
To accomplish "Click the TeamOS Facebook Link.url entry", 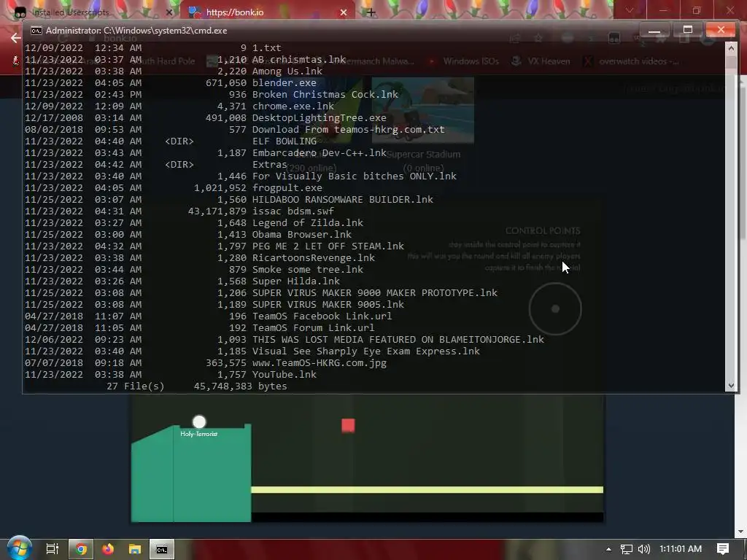I will (322, 316).
